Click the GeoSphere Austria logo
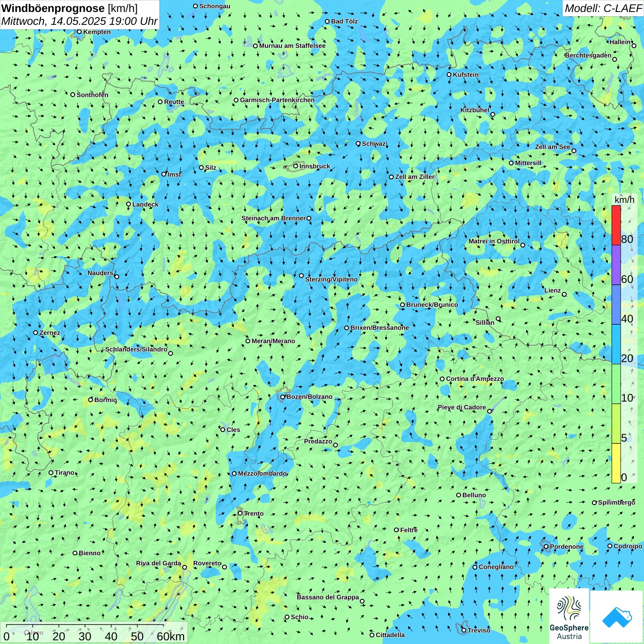The image size is (644, 644). [x=569, y=617]
